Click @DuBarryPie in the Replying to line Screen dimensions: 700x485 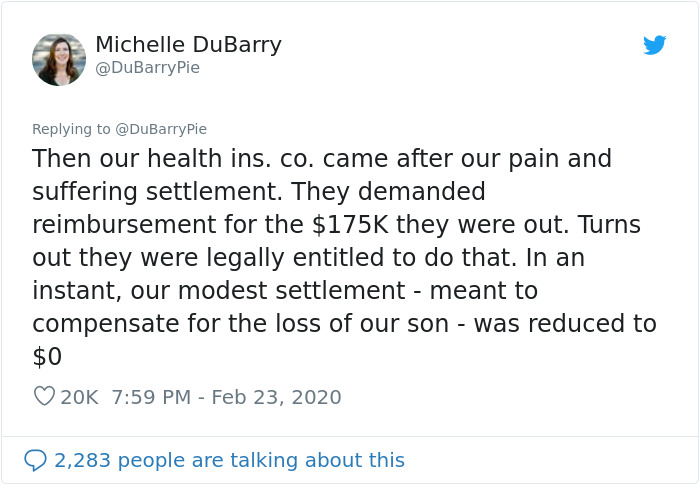(x=161, y=129)
